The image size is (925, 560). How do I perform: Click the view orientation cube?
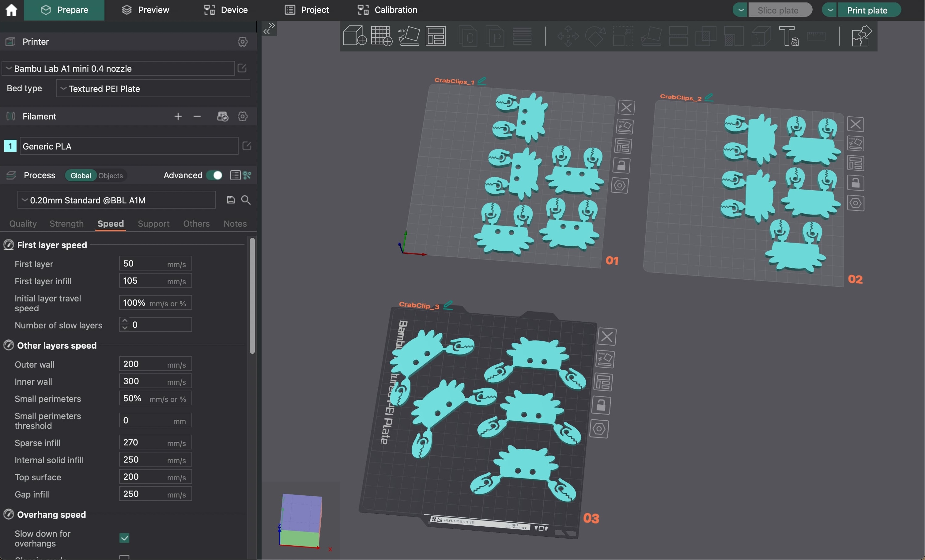pyautogui.click(x=300, y=520)
